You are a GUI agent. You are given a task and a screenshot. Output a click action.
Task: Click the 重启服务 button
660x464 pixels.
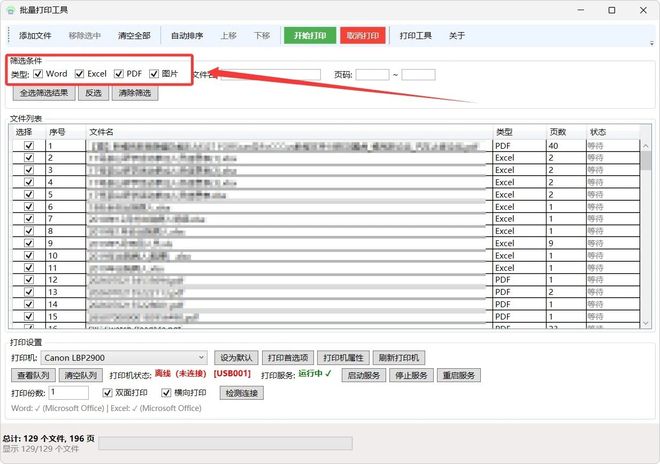pyautogui.click(x=459, y=375)
